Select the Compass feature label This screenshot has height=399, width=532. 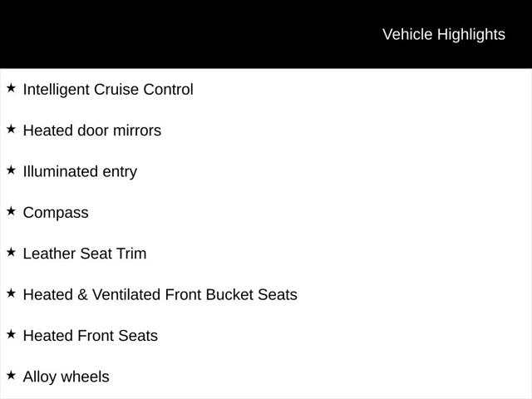pyautogui.click(x=56, y=213)
